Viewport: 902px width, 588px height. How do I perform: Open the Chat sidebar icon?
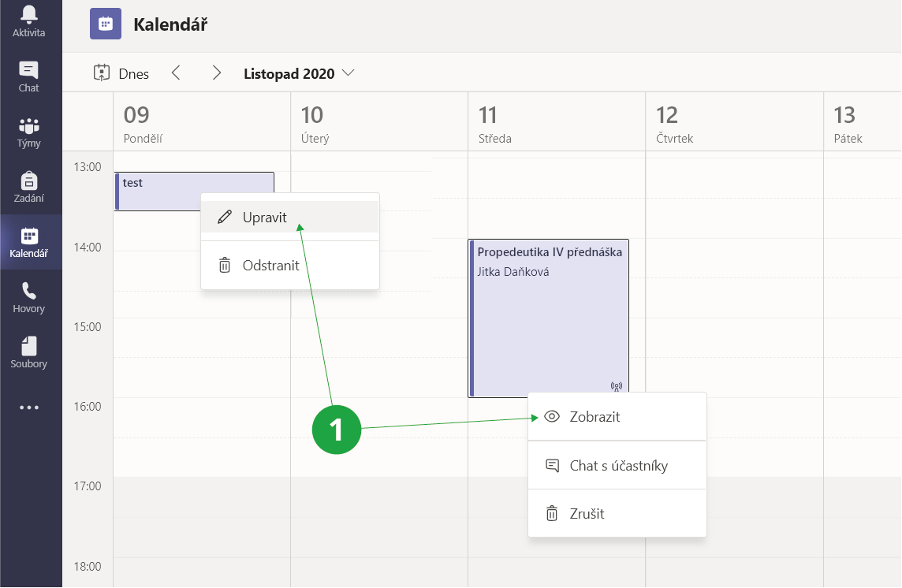pos(29,76)
